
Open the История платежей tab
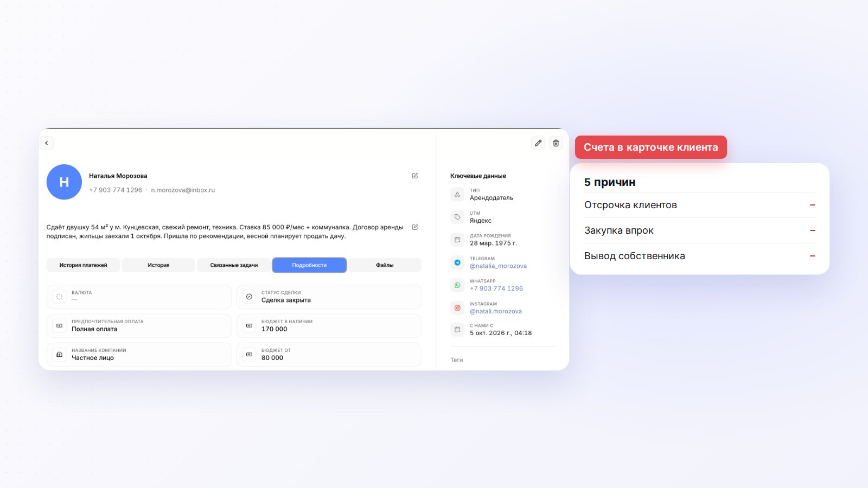83,265
